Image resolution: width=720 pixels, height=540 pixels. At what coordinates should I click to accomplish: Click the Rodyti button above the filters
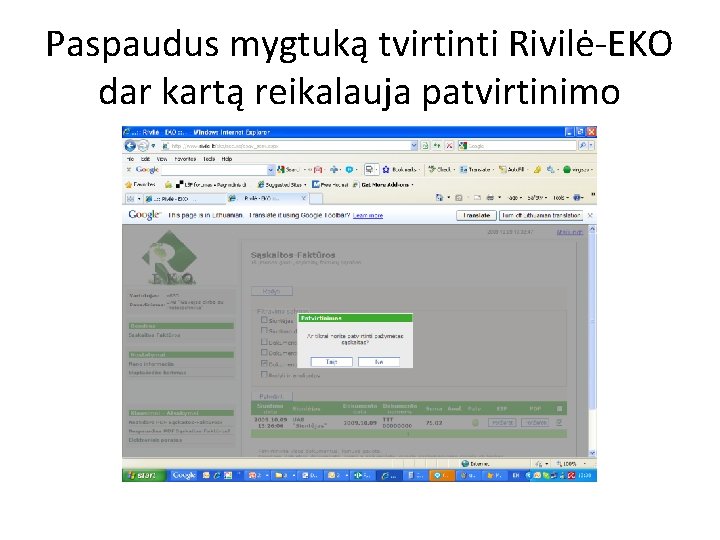(271, 291)
